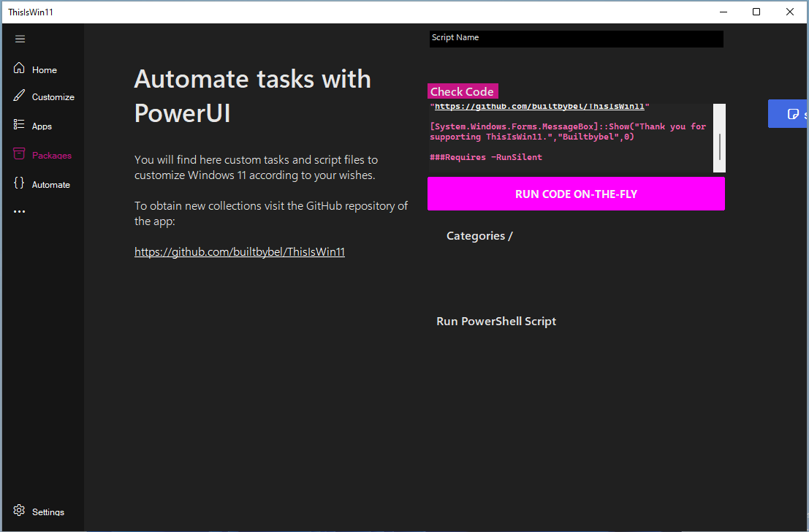The image size is (809, 532).
Task: Switch to the Apps section
Action: pyautogui.click(x=42, y=126)
